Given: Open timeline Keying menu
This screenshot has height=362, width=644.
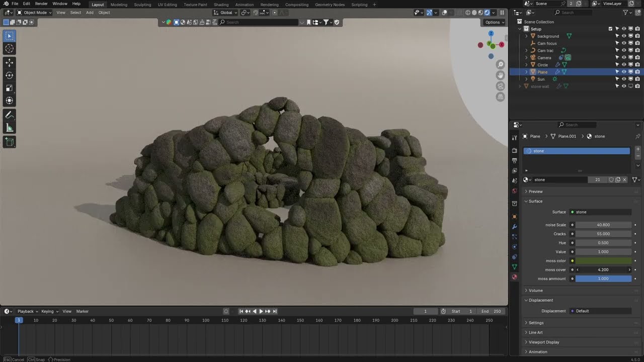Looking at the screenshot, I should coord(49,311).
